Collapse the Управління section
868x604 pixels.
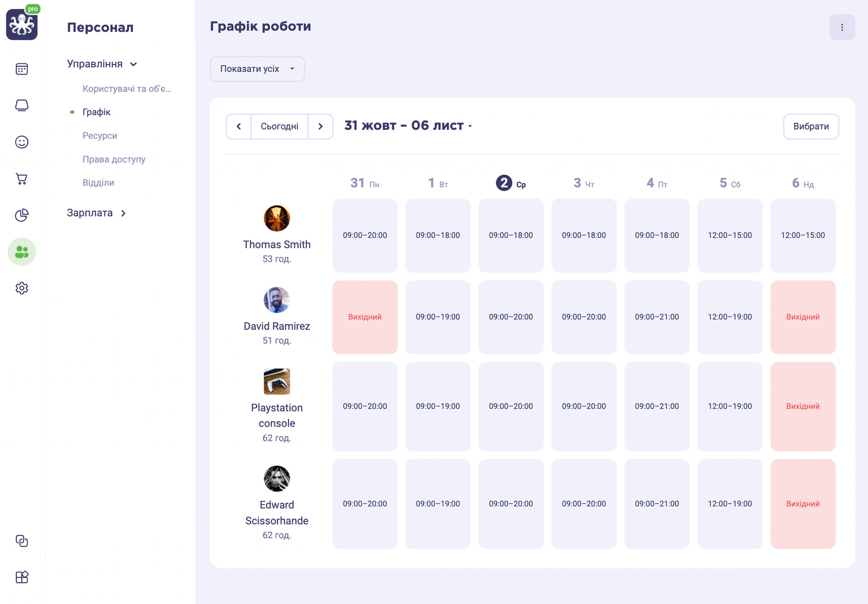tap(134, 63)
